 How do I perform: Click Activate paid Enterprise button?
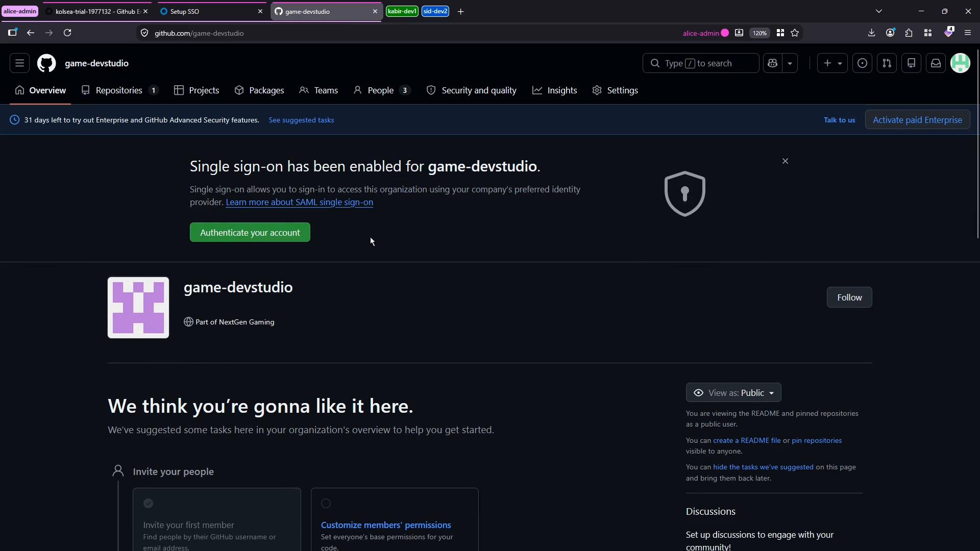tap(917, 120)
